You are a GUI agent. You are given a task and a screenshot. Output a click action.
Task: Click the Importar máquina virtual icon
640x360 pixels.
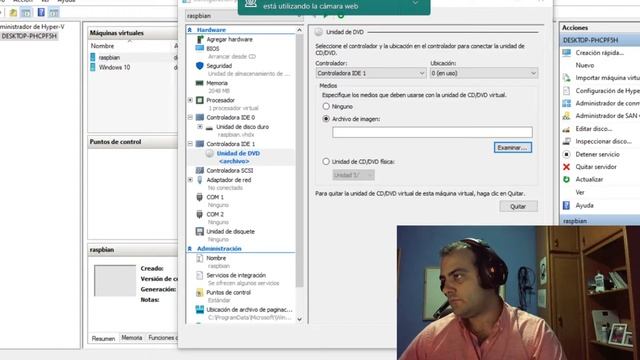tap(567, 78)
